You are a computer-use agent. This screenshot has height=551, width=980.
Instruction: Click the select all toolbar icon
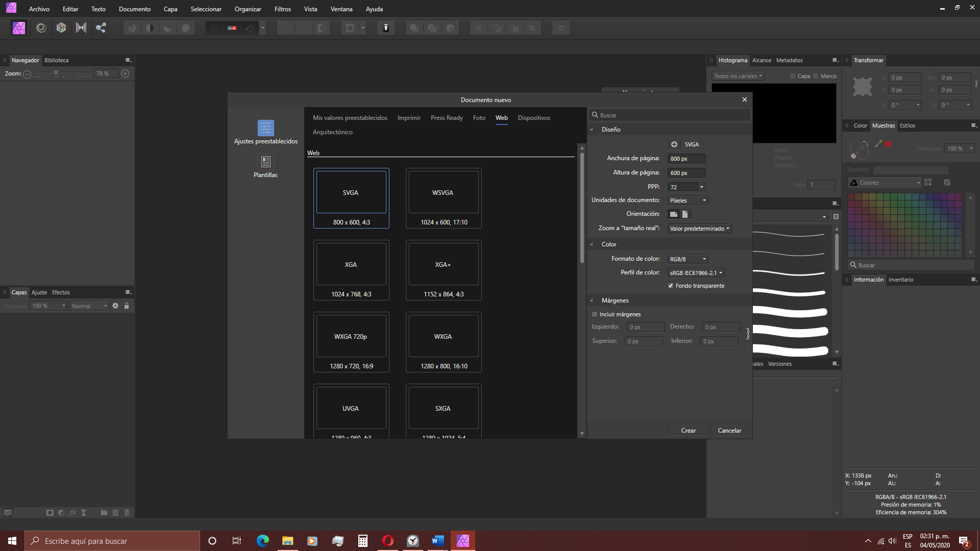coord(286,28)
